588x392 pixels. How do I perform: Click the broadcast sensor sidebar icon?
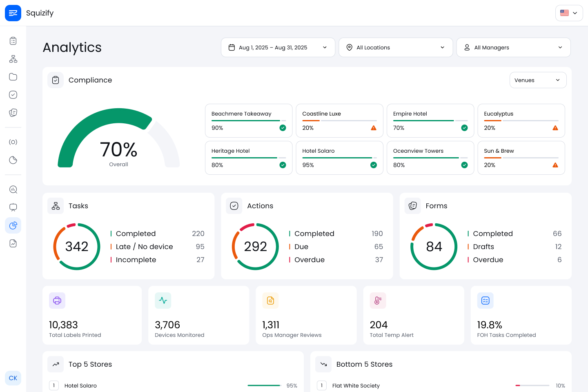click(13, 142)
